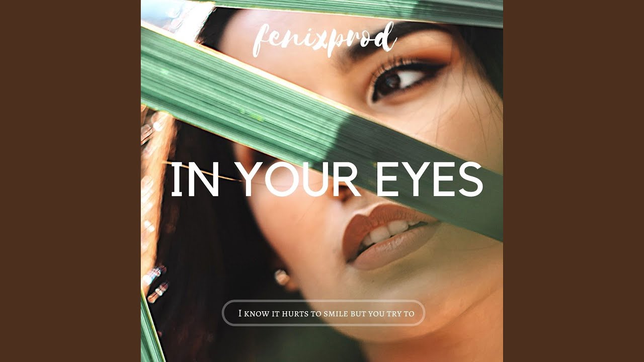Click the word "EYES" in the title

(430, 180)
